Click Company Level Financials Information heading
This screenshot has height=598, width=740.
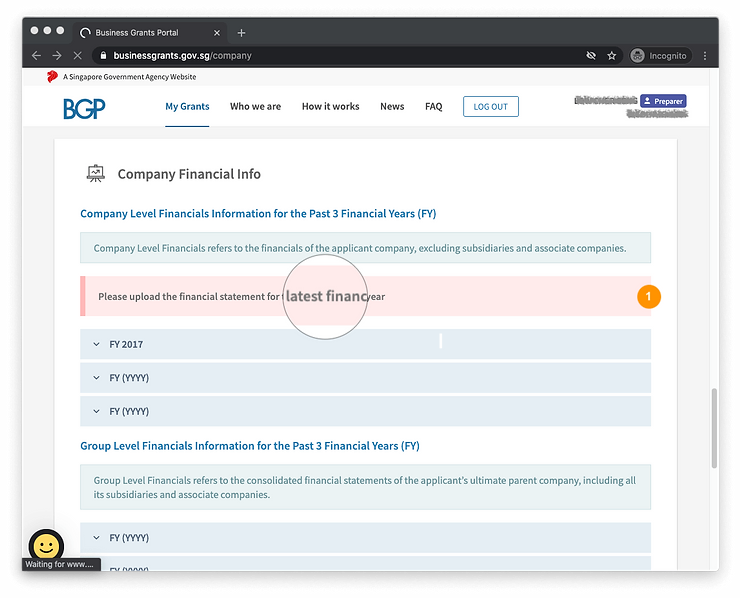(x=258, y=214)
